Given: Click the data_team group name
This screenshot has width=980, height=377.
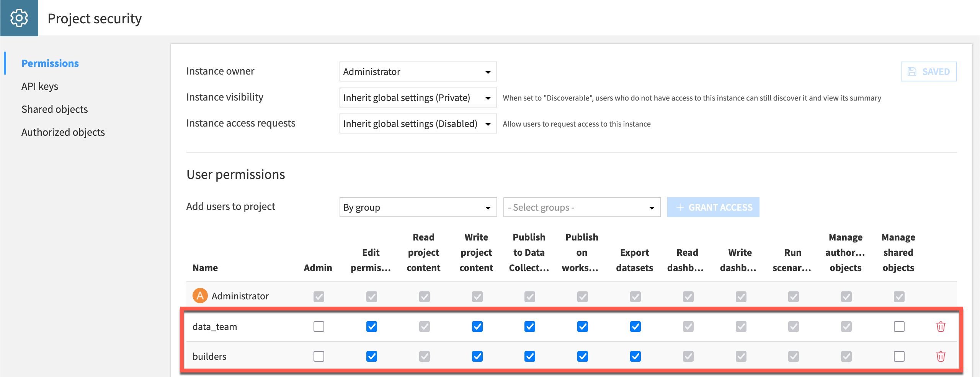Looking at the screenshot, I should click(x=215, y=327).
